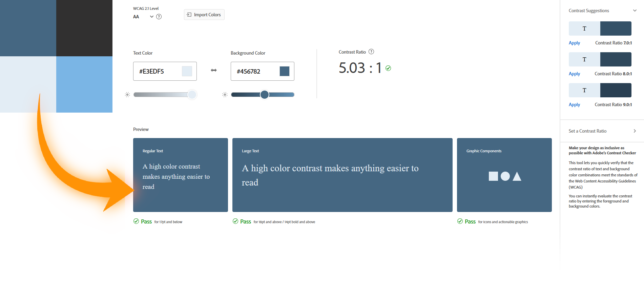Screen dimensions: 644x291
Task: Collapse the Contrast Suggestions section
Action: (635, 11)
